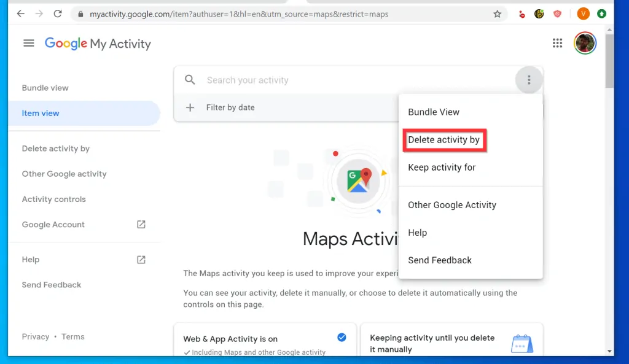The image size is (629, 364).
Task: Open Help from the dropdown menu
Action: pyautogui.click(x=471, y=233)
